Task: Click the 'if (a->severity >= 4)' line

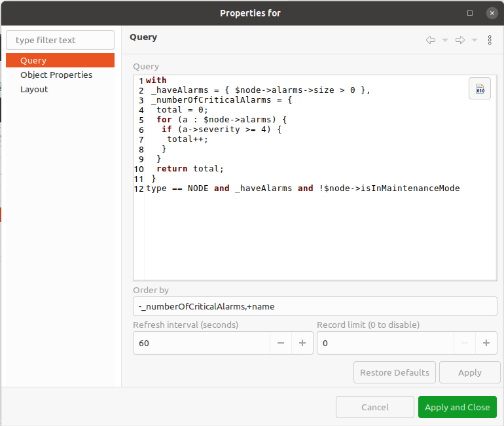Action: pyautogui.click(x=221, y=130)
